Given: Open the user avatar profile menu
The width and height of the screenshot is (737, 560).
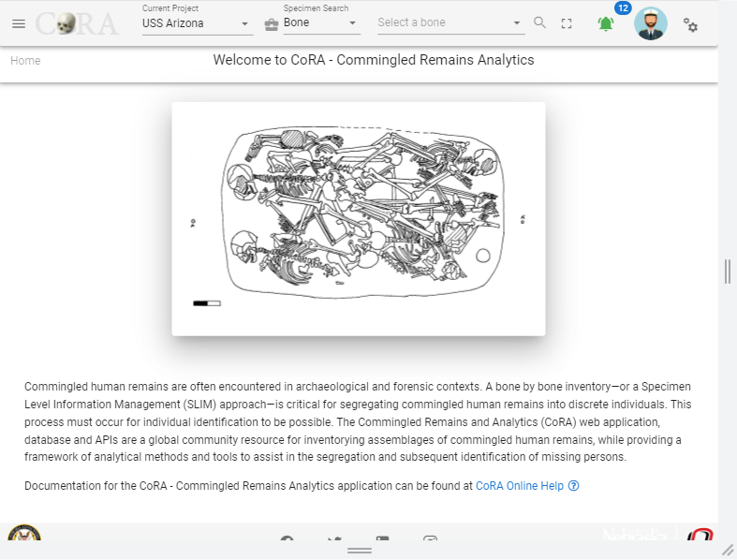Looking at the screenshot, I should coord(651,23).
